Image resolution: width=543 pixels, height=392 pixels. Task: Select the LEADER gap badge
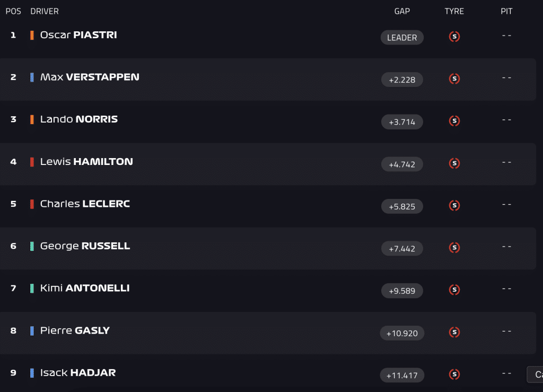point(402,38)
